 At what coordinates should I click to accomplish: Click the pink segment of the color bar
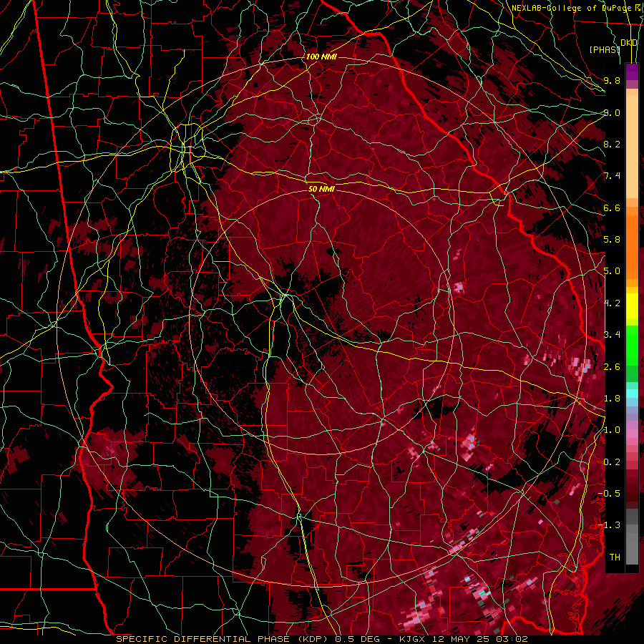point(632,433)
